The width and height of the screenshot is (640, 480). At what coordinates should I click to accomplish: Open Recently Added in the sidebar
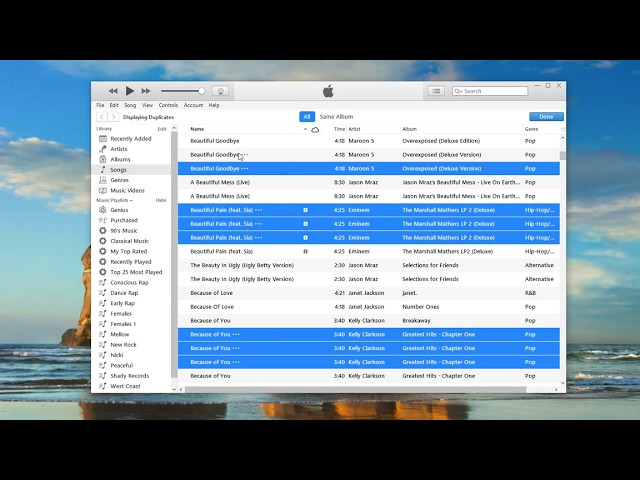[131, 139]
